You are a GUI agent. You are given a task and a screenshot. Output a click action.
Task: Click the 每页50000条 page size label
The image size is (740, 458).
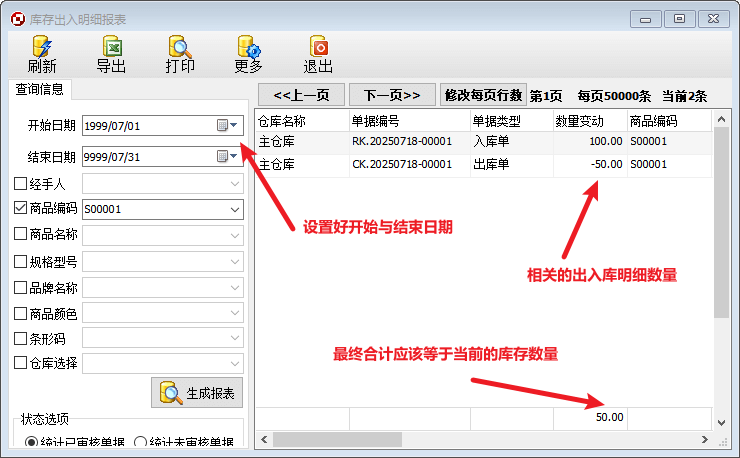click(614, 96)
